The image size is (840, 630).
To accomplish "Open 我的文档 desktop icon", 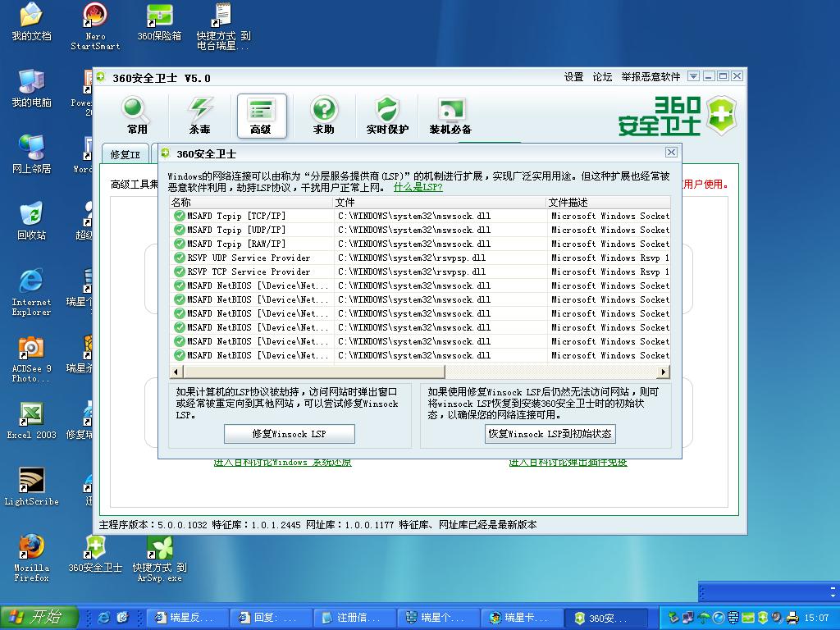I will pos(32,21).
